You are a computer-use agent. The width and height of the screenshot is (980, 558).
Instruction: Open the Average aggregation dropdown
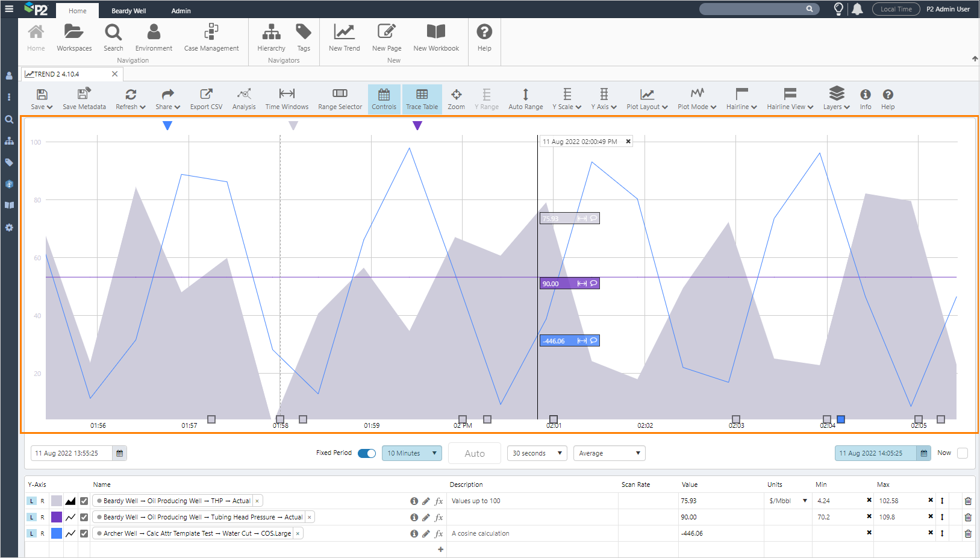pos(609,453)
